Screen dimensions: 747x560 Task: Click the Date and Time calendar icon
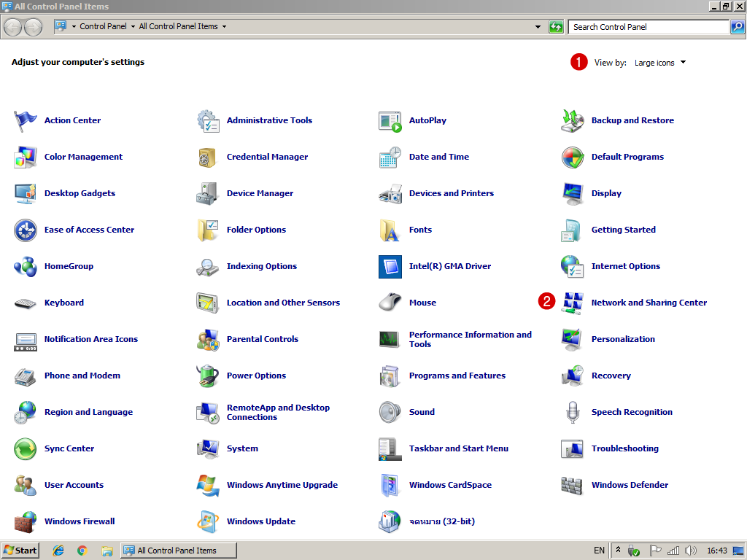click(x=390, y=157)
